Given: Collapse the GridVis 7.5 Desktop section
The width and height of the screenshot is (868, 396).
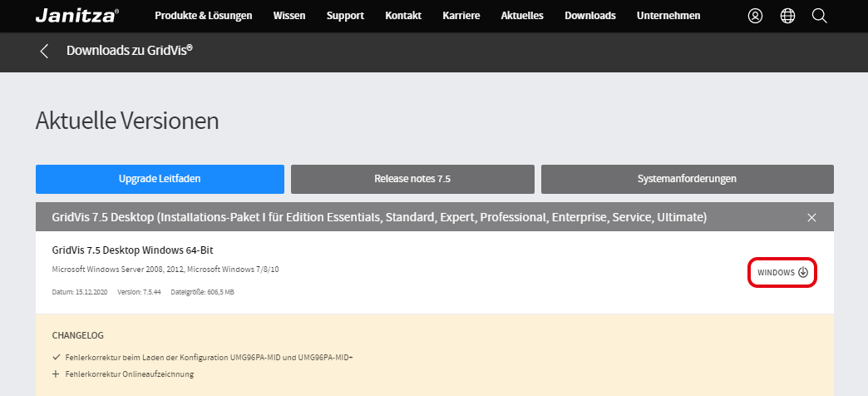Looking at the screenshot, I should point(811,217).
